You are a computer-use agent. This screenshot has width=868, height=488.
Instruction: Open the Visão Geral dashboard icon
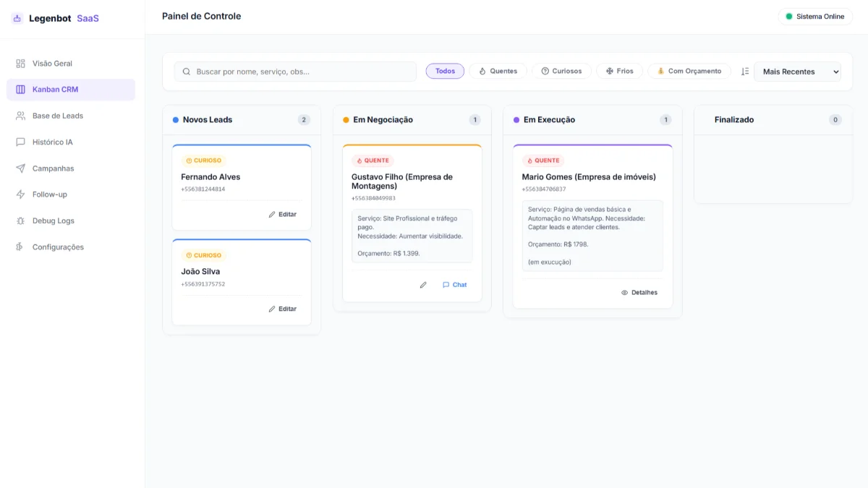(20, 63)
